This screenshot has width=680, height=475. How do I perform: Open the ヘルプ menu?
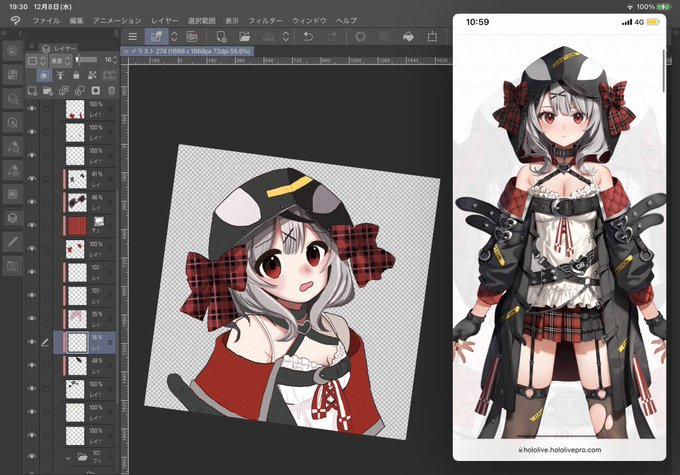[347, 21]
